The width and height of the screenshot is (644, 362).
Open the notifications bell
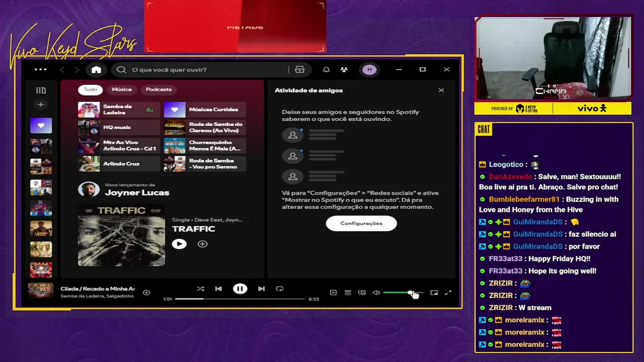tap(327, 70)
